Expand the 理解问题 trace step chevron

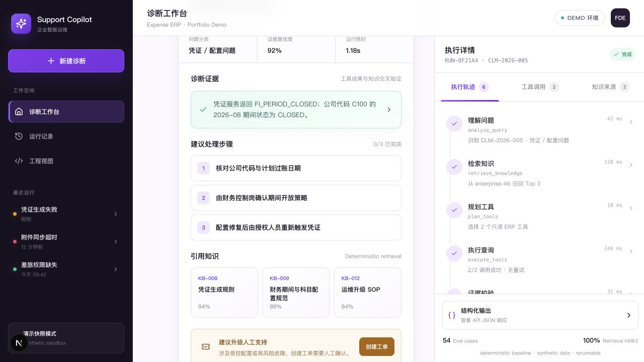631,122
